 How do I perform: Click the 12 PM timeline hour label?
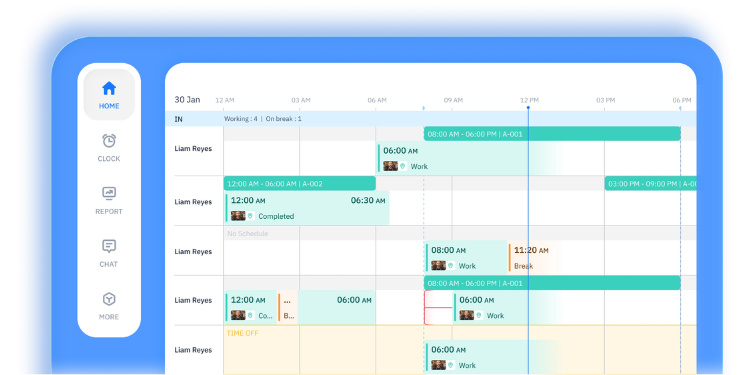(529, 100)
